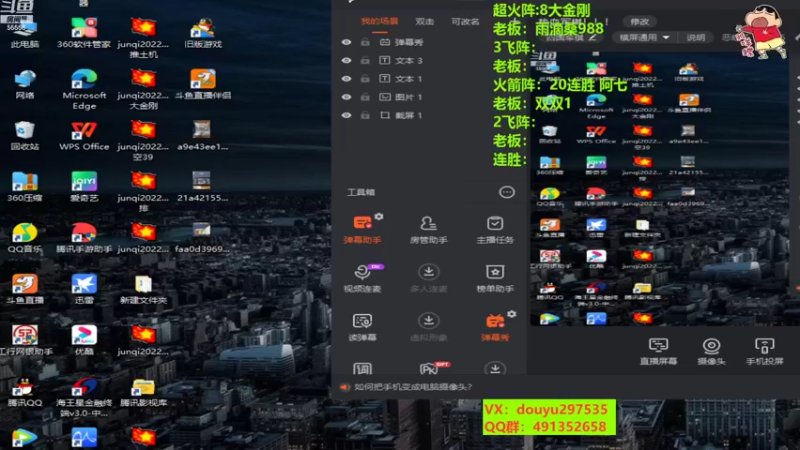Hide the 截屏 1 layer

click(x=346, y=115)
